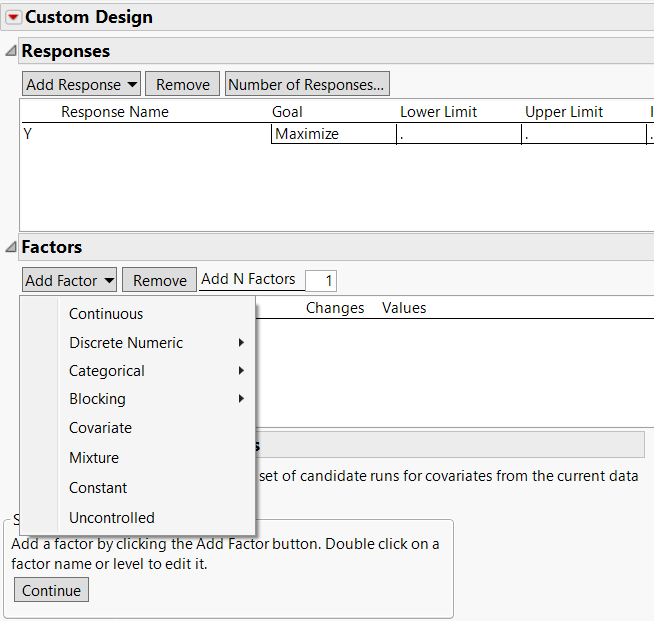Image resolution: width=654 pixels, height=621 pixels.
Task: Collapse the Responses section disclosure triangle
Action: (x=10, y=51)
